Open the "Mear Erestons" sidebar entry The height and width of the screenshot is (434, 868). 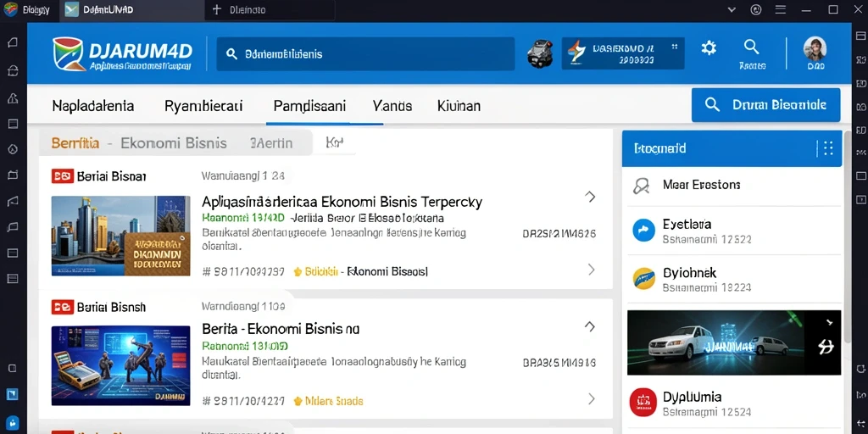(734, 186)
